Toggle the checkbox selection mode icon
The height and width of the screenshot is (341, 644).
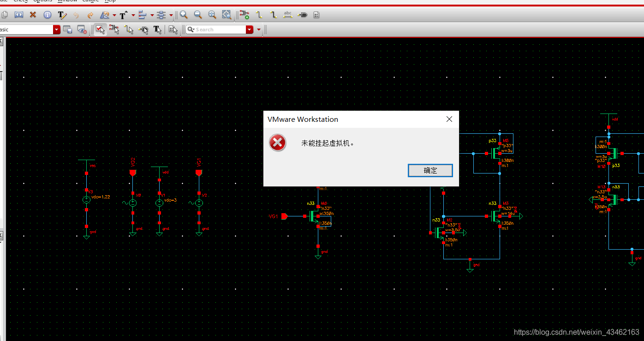click(x=100, y=30)
